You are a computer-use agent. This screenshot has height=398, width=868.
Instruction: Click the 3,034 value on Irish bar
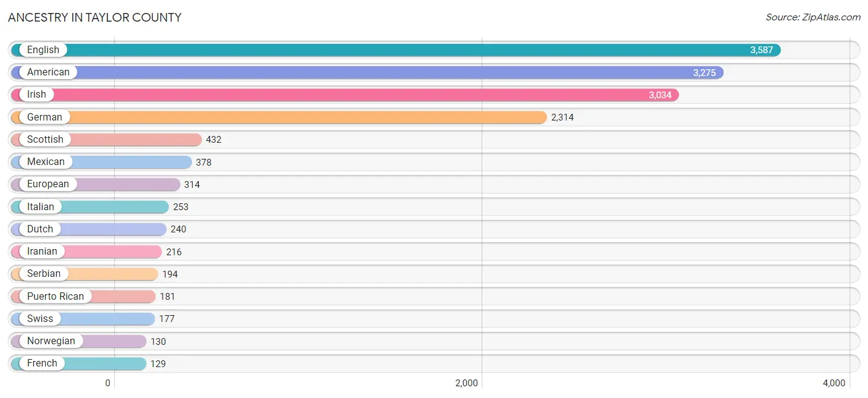tap(660, 95)
